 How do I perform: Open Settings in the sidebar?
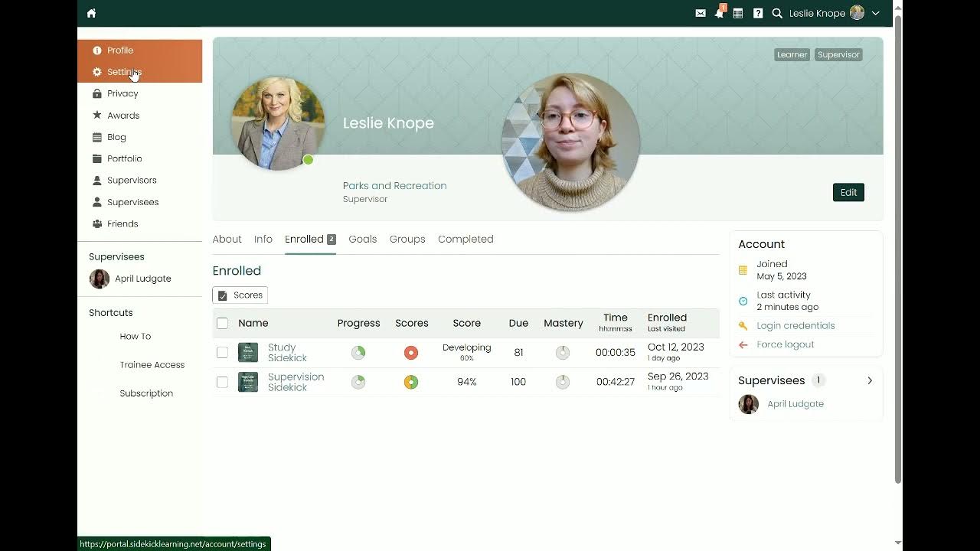point(139,72)
